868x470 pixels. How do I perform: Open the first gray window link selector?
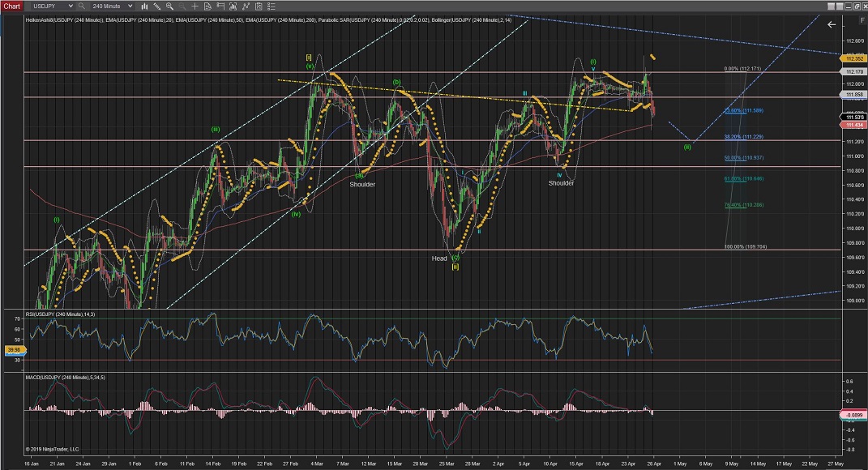click(827, 6)
